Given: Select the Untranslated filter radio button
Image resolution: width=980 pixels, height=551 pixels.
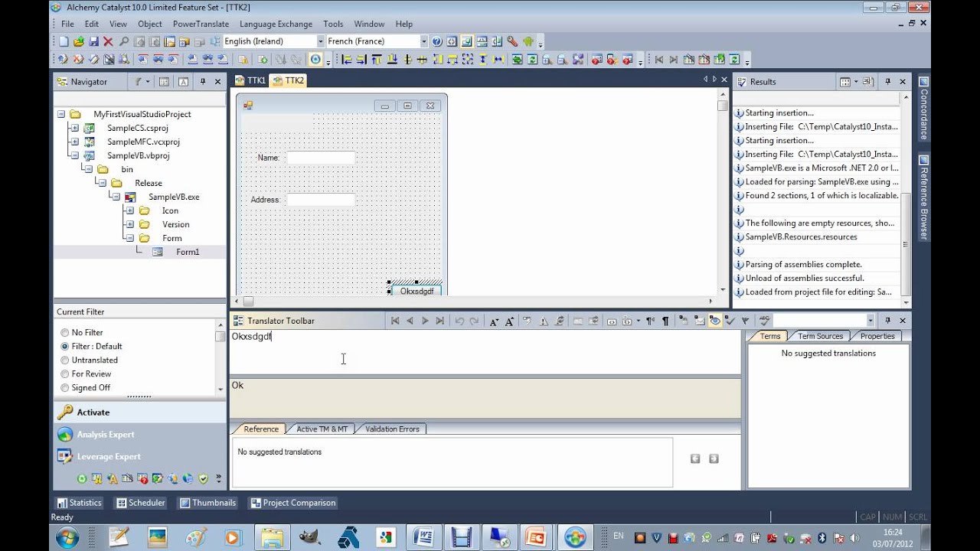Looking at the screenshot, I should (64, 360).
